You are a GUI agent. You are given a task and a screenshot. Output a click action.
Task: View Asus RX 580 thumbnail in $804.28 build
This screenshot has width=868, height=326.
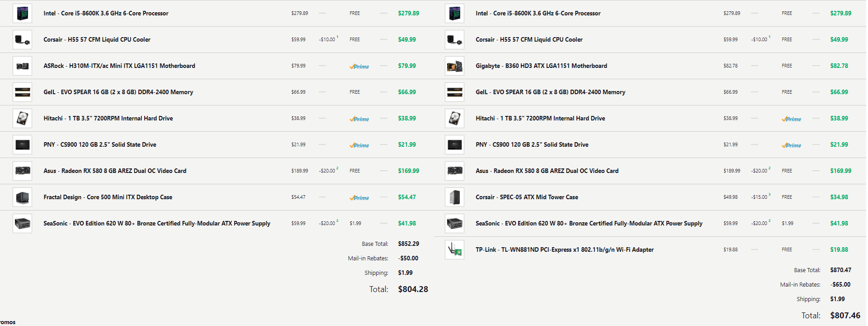tap(22, 171)
